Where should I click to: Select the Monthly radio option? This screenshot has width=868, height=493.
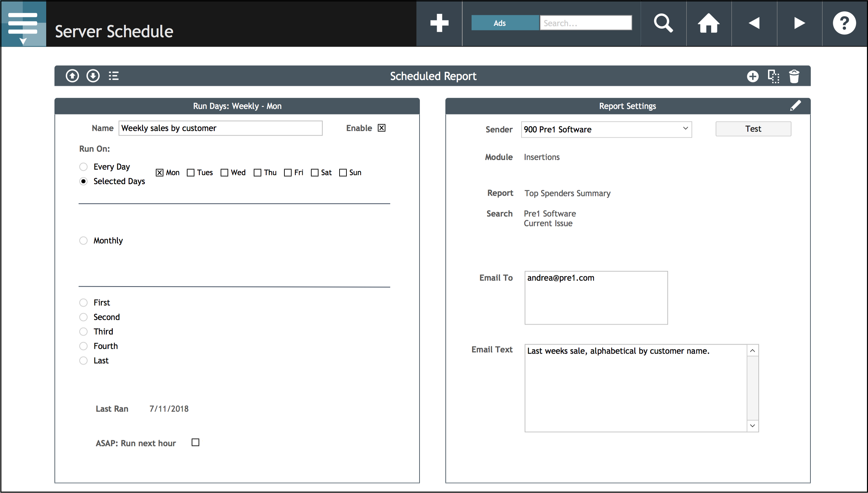coord(83,241)
